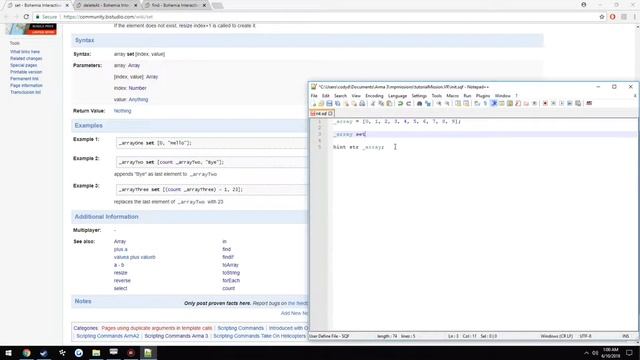Open the 'reverse' See also link
Viewport: 640px width, 360px height.
coord(122,280)
